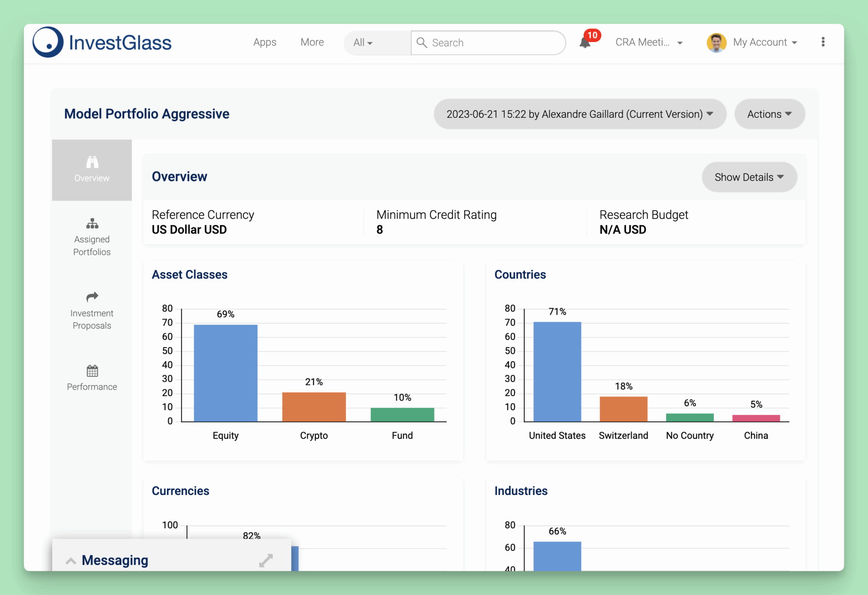Open the vertical three-dot menu

823,42
